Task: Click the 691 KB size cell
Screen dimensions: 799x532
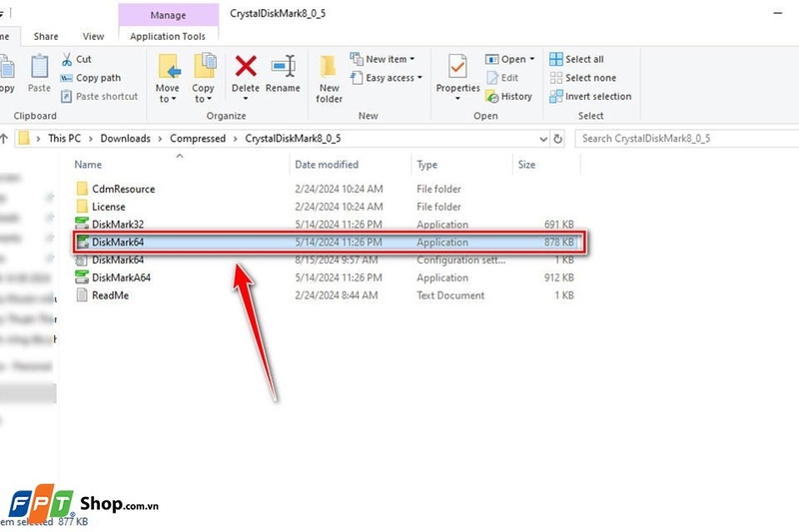Action: (x=559, y=224)
